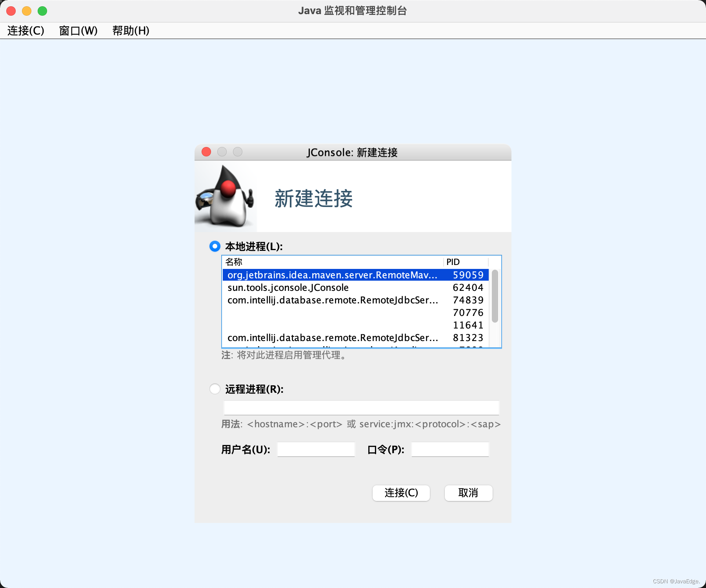Click the Java Duke mascot image
Image resolution: width=706 pixels, height=588 pixels.
point(225,196)
